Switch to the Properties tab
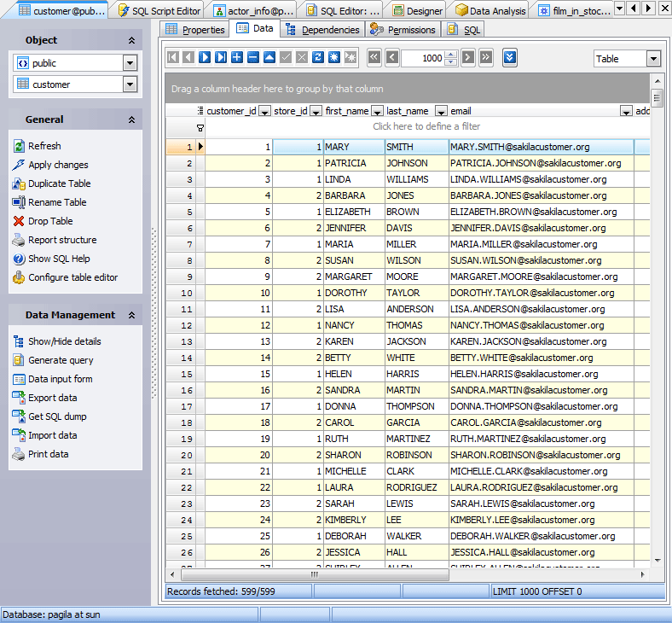Image resolution: width=672 pixels, height=623 pixels. (x=195, y=30)
